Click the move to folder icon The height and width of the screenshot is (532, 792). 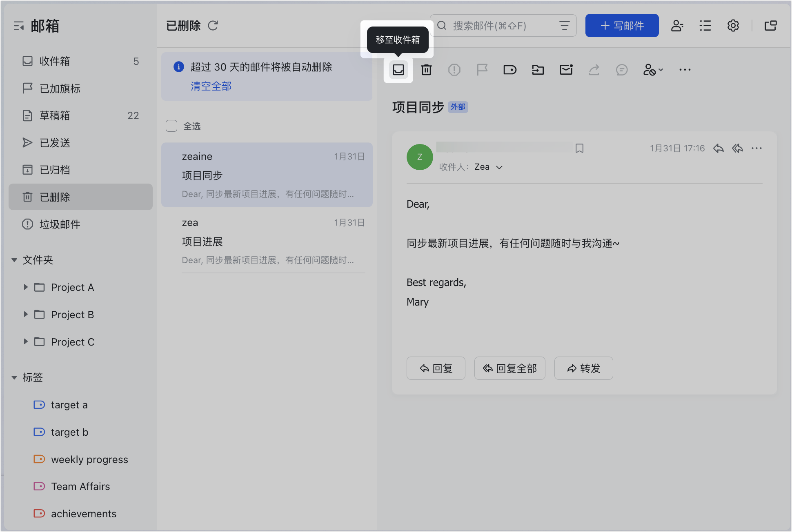coord(538,70)
